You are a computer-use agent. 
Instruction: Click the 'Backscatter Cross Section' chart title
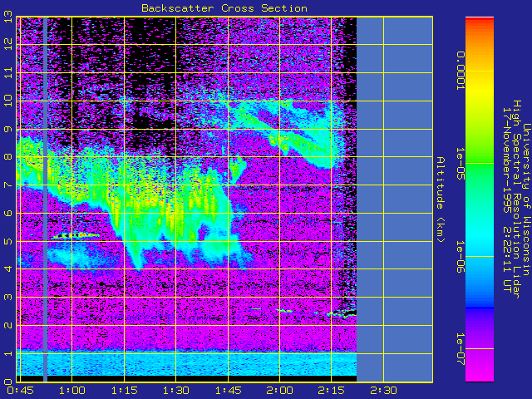[x=224, y=8]
